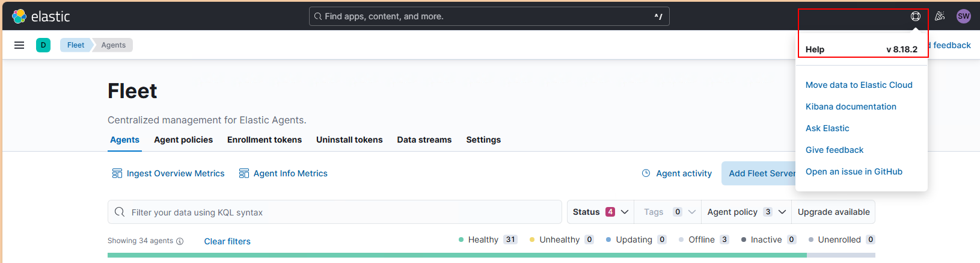Click the Healthy 31 status label
The height and width of the screenshot is (263, 980).
click(x=488, y=240)
